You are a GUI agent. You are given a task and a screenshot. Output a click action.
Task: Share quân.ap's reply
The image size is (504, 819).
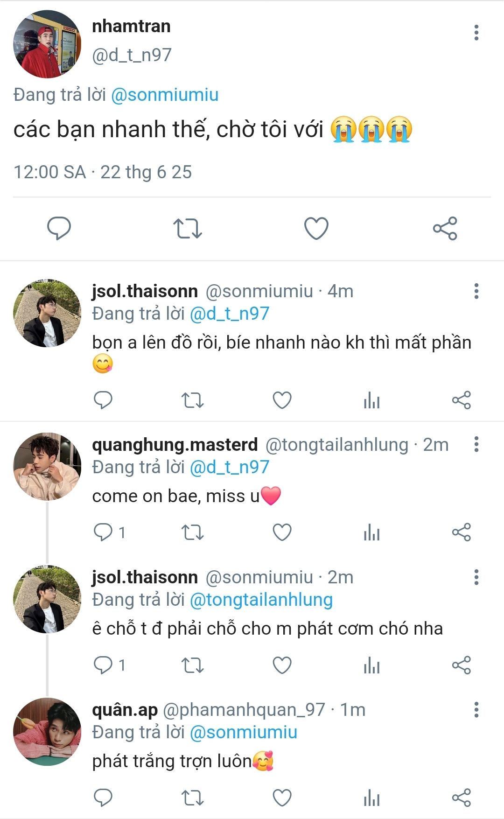(461, 798)
